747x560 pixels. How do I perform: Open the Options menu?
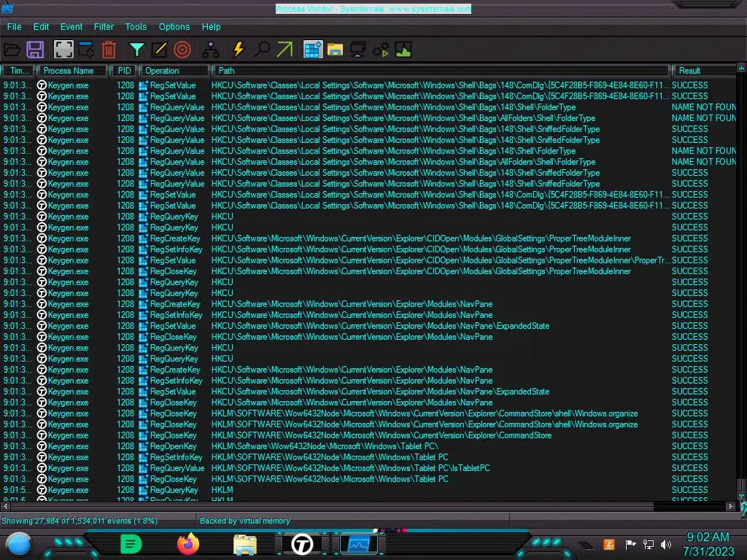[x=174, y=27]
